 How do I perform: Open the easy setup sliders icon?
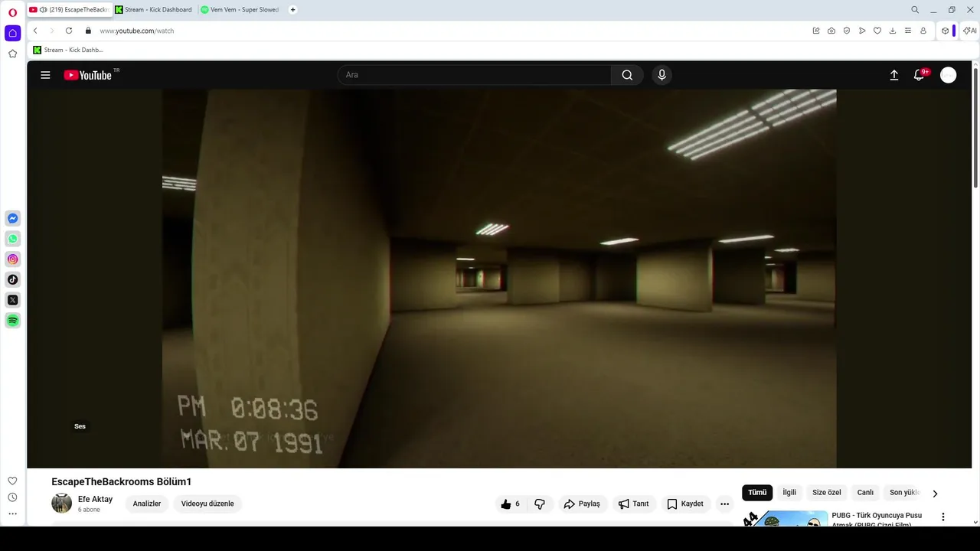[x=908, y=31]
